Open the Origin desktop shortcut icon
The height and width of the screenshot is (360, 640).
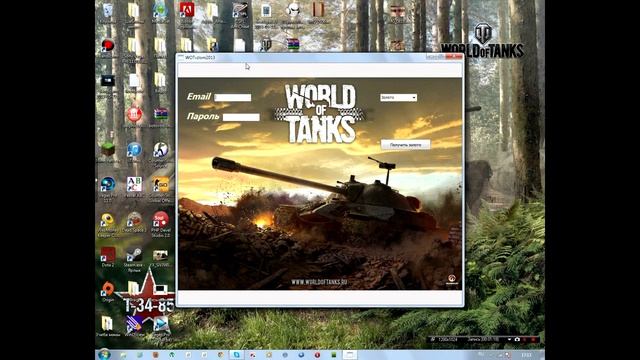click(x=108, y=289)
